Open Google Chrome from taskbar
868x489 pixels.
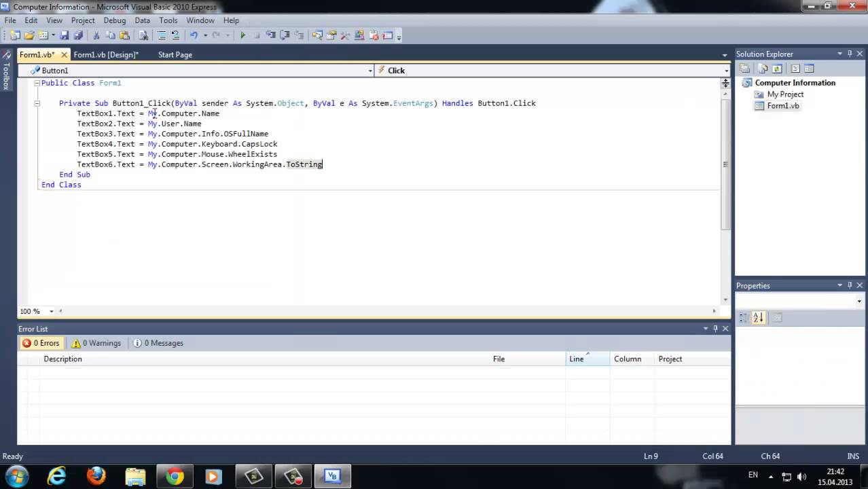coord(175,477)
